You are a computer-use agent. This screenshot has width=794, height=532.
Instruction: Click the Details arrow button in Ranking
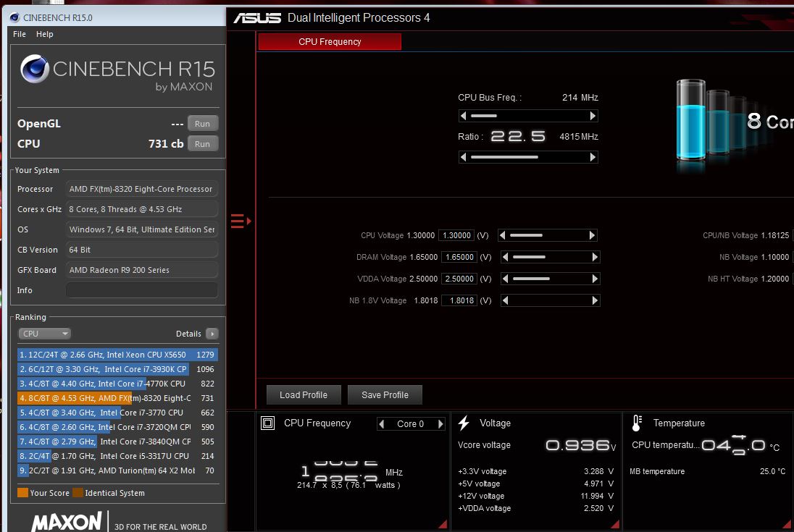pos(212,334)
